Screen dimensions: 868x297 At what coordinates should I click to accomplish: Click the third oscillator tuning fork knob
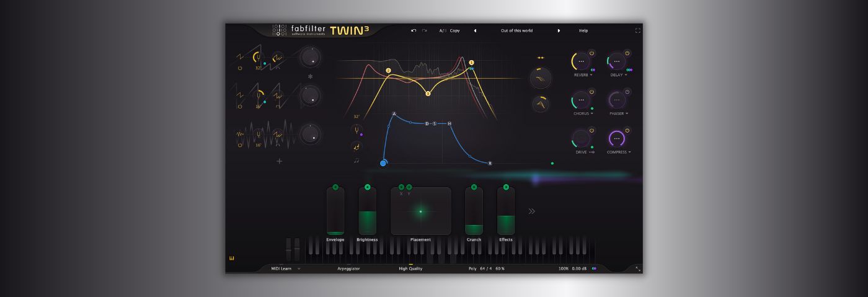click(259, 134)
